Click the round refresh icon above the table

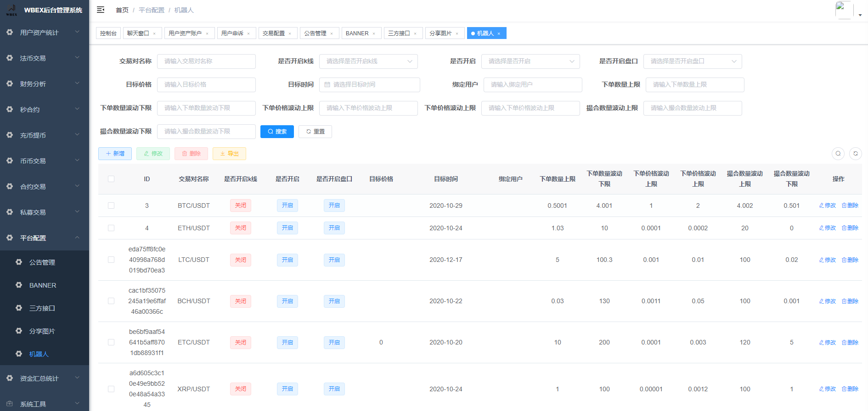855,154
